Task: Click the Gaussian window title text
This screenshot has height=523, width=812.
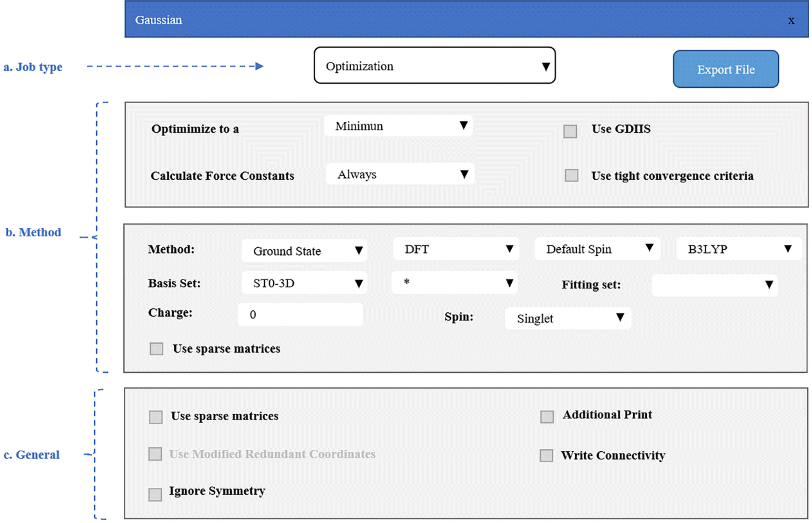Action: 159,20
